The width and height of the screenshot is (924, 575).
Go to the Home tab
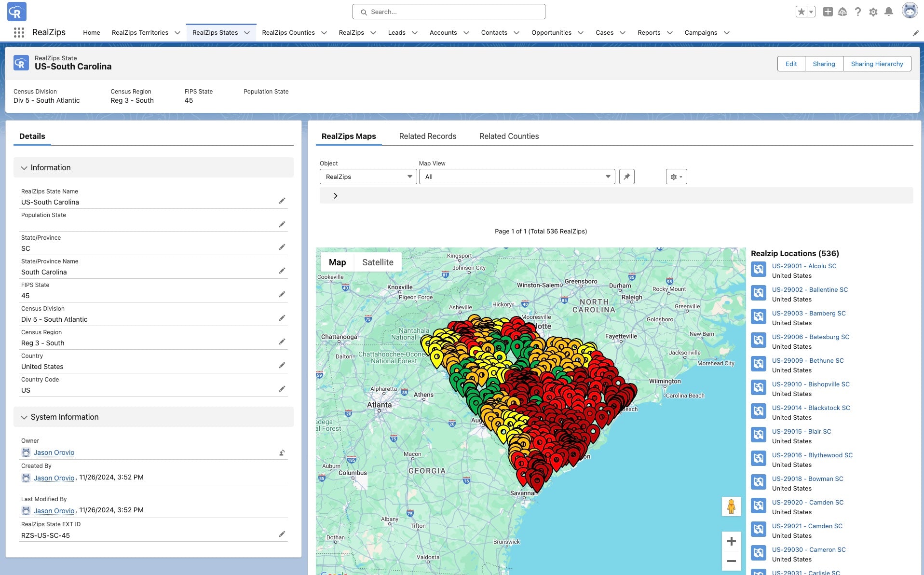point(92,33)
